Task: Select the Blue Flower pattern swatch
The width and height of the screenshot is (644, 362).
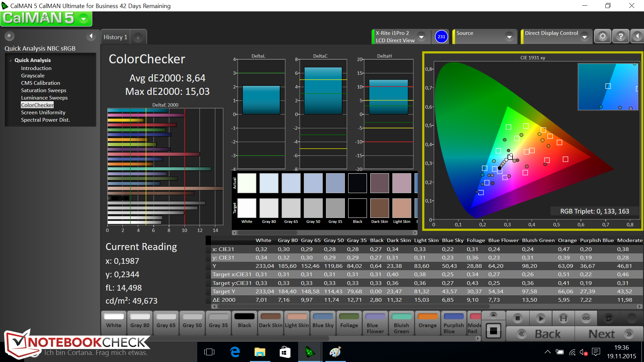Action: click(x=375, y=323)
